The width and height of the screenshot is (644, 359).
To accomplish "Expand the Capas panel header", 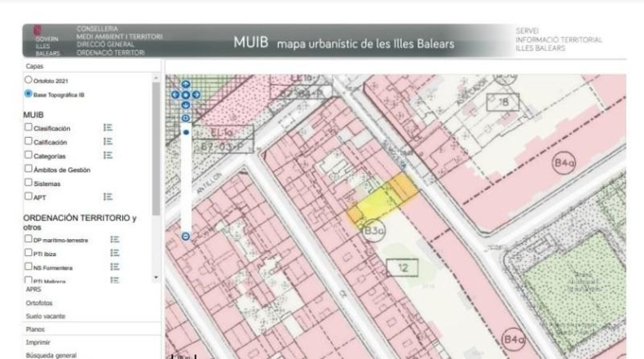I will (x=92, y=66).
